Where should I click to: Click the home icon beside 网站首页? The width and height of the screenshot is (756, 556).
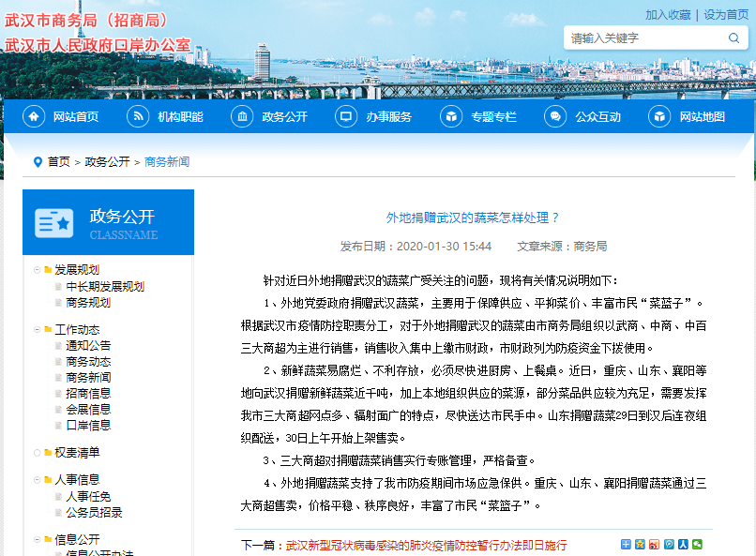35,116
